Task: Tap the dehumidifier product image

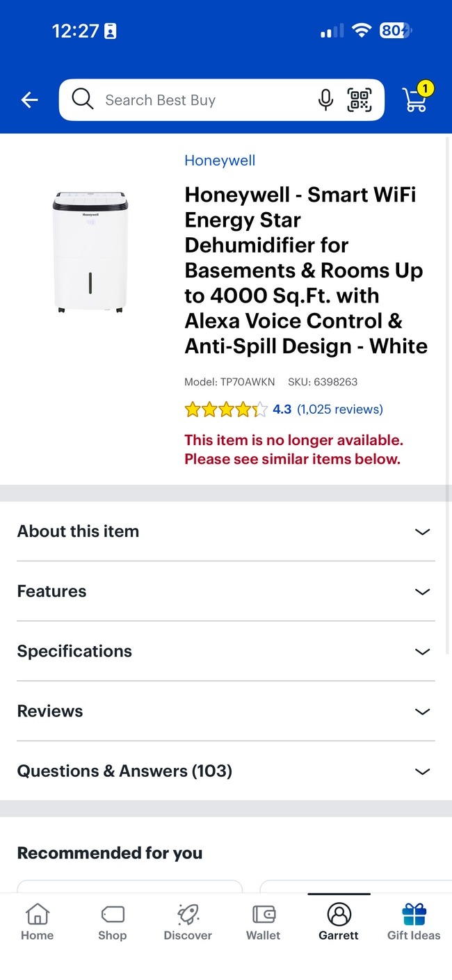Action: tap(90, 252)
